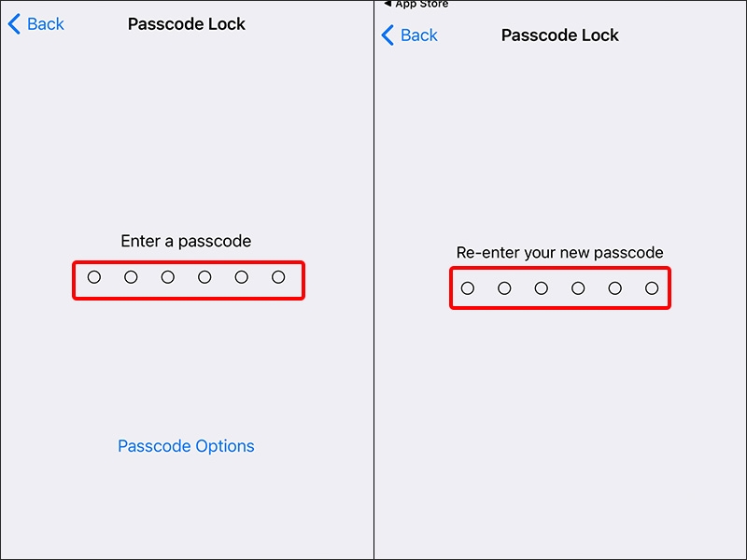Return to App Store via status bar breadcrumb
Image resolution: width=747 pixels, height=560 pixels.
pos(416,4)
